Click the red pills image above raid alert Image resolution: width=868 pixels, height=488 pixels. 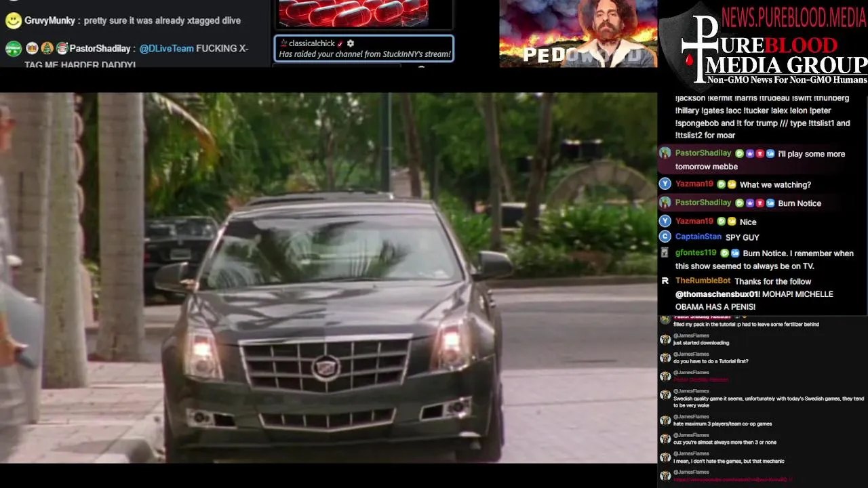tap(353, 12)
